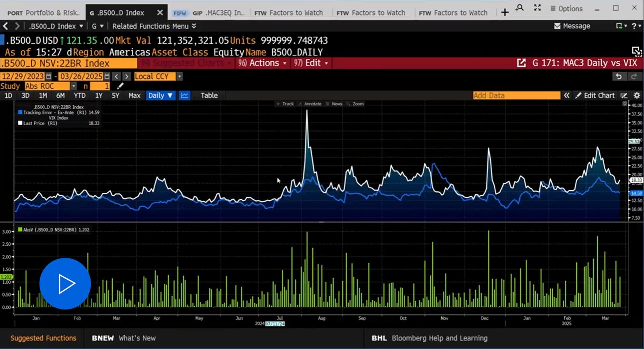Open the Abs ROC study dropdown
Screen dimensions: 644x349
(x=73, y=86)
